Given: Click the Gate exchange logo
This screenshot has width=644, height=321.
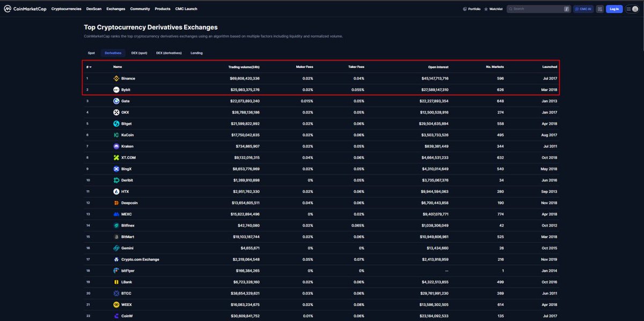Looking at the screenshot, I should pos(116,101).
